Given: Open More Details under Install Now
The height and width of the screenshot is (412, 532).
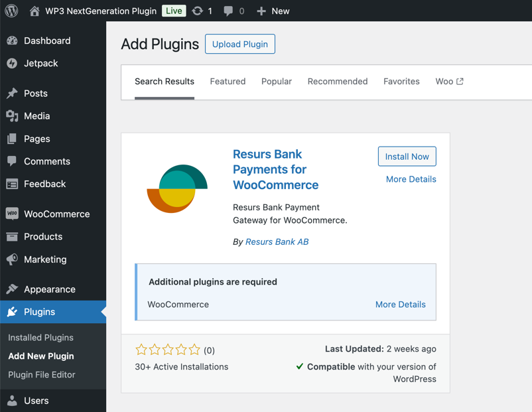Looking at the screenshot, I should (411, 179).
